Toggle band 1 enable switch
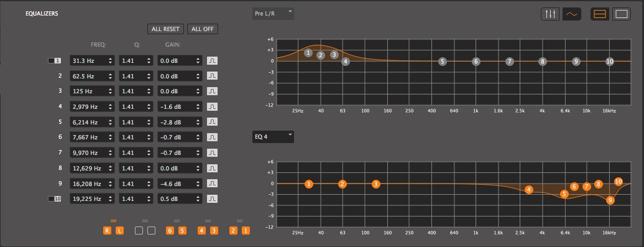 pyautogui.click(x=55, y=61)
